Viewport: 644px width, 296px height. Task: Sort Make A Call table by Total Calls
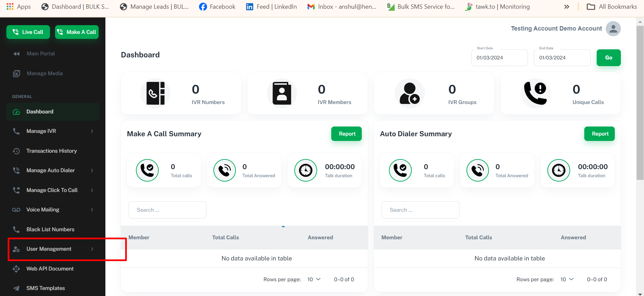coord(226,238)
